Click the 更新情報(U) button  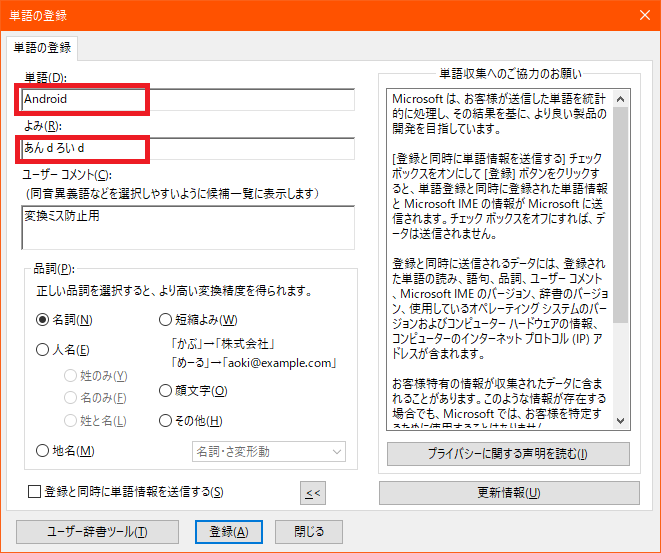[509, 493]
